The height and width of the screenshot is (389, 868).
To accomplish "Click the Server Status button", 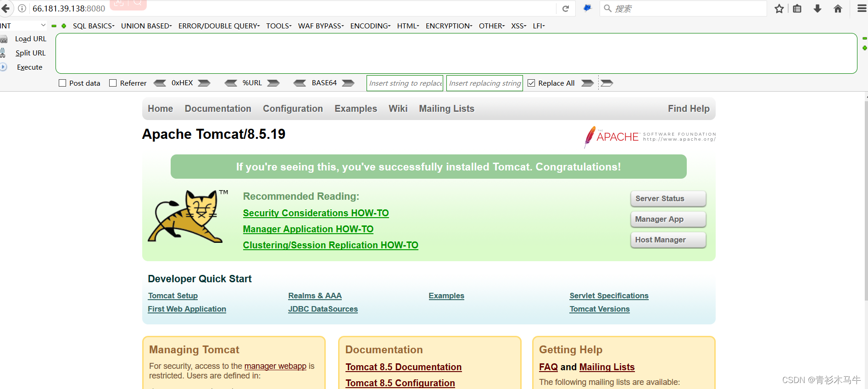I will (668, 198).
